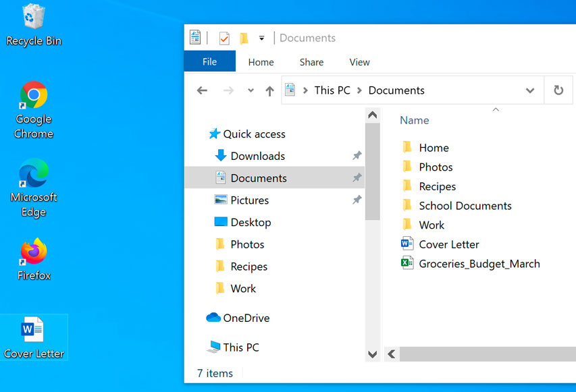Image resolution: width=576 pixels, height=392 pixels.
Task: Unpin Documents from Quick access
Action: (357, 177)
